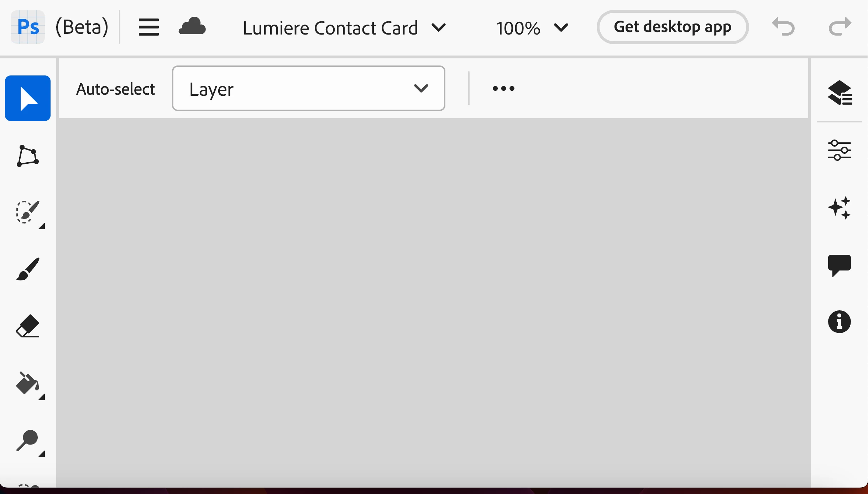Open the generative sparkle actions panel
Screen dimensions: 868x494
coord(840,208)
